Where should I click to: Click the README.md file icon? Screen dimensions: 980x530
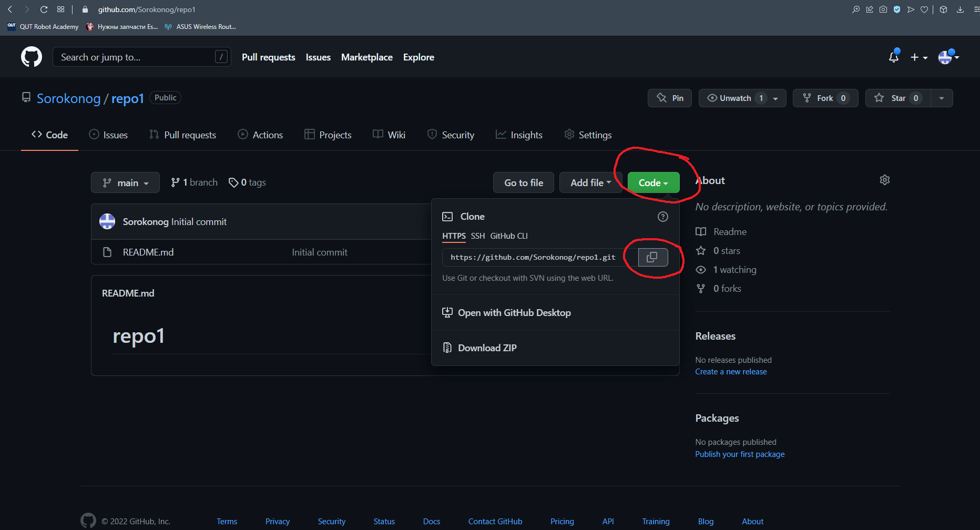pos(107,252)
